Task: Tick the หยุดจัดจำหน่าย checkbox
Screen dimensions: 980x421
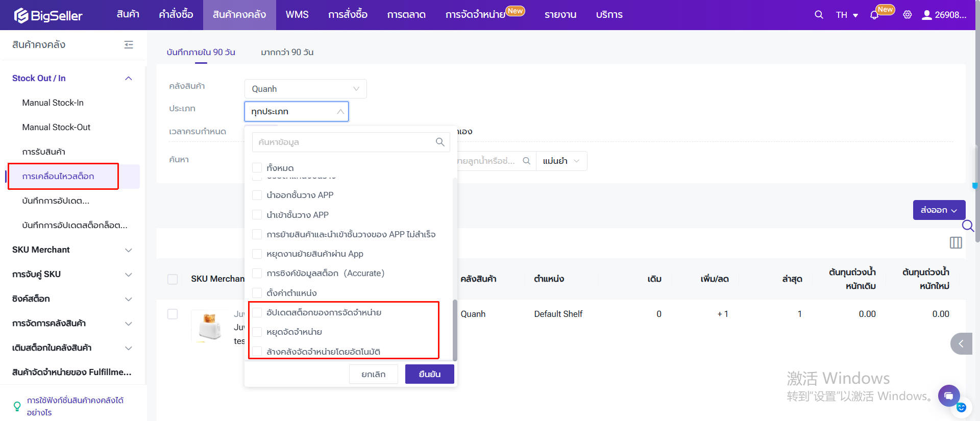Action: pyautogui.click(x=257, y=332)
